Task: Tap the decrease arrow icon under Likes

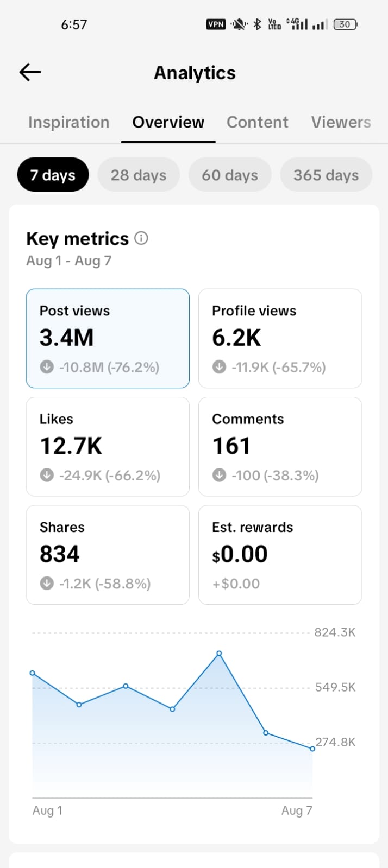Action: pyautogui.click(x=47, y=475)
